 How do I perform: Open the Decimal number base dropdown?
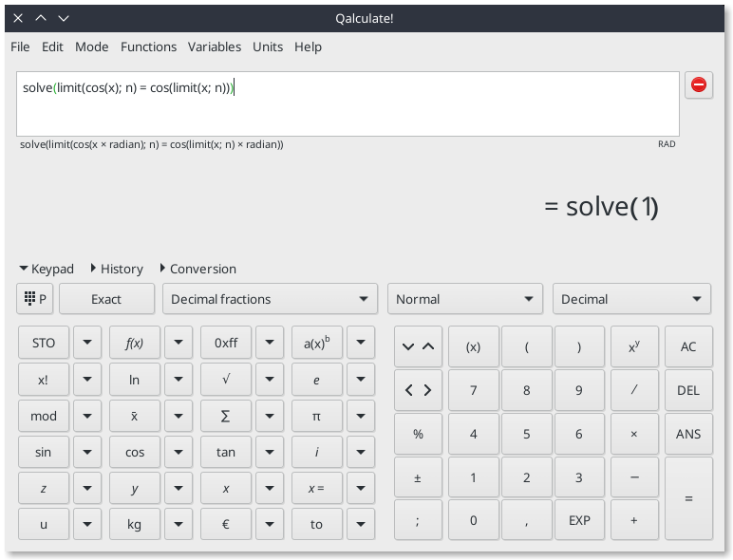[631, 299]
